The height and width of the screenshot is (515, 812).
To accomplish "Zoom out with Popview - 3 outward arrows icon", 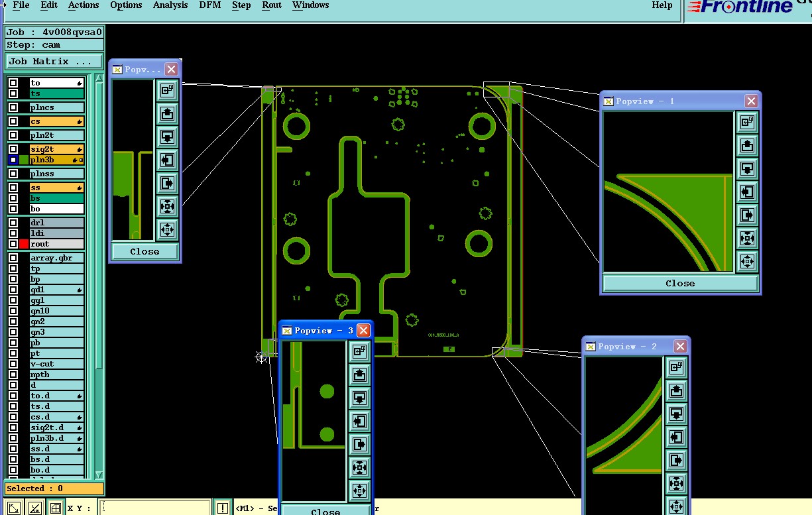I will tap(359, 490).
